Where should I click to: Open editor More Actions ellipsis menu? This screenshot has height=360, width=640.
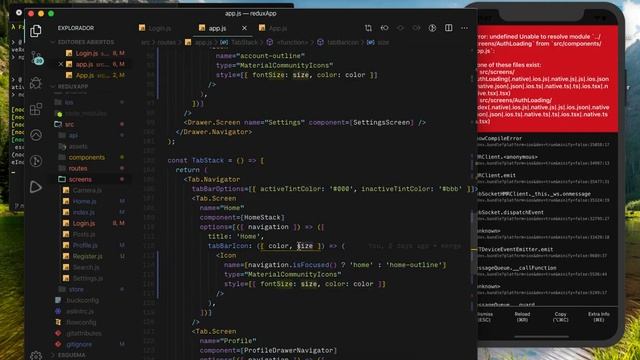pos(464,28)
